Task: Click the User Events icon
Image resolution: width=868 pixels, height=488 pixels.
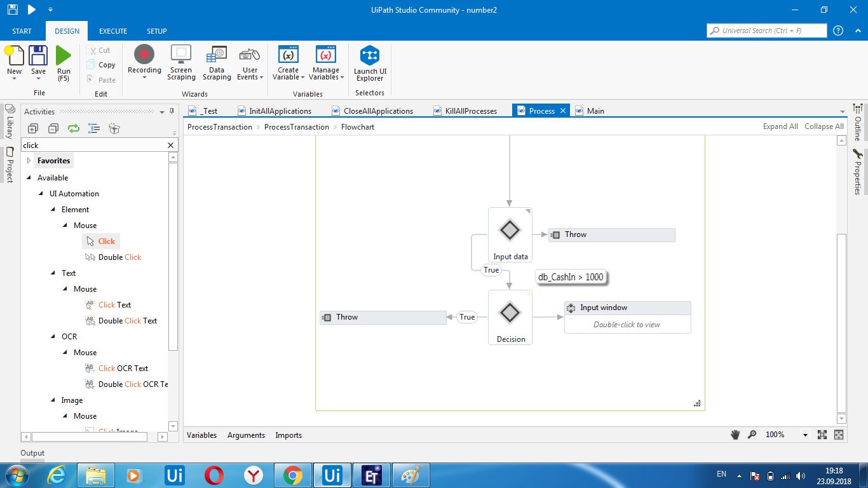Action: click(x=250, y=55)
